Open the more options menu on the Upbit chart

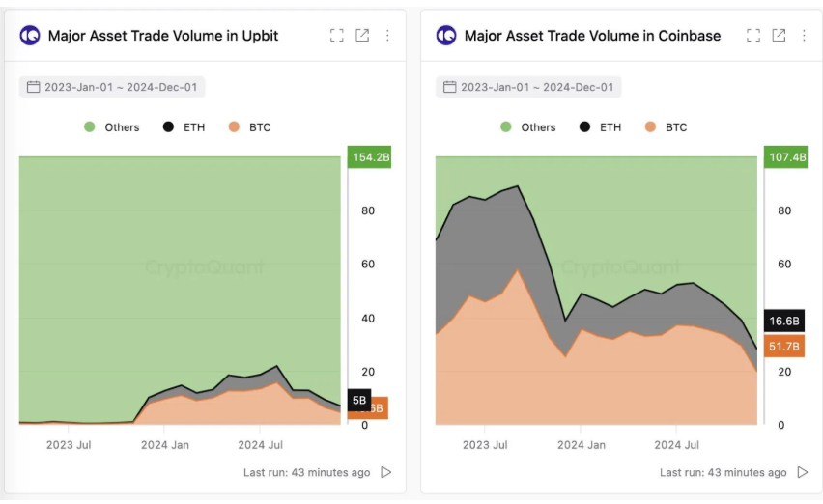pyautogui.click(x=387, y=36)
